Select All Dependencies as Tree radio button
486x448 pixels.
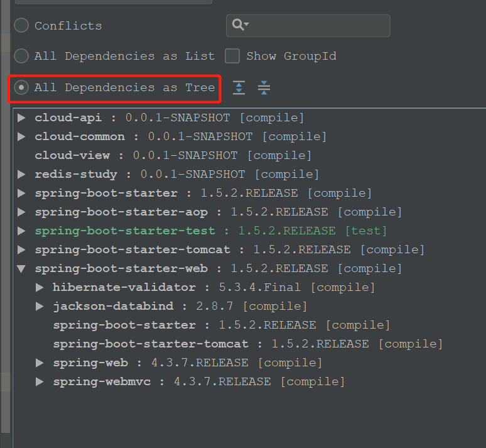pyautogui.click(x=21, y=87)
